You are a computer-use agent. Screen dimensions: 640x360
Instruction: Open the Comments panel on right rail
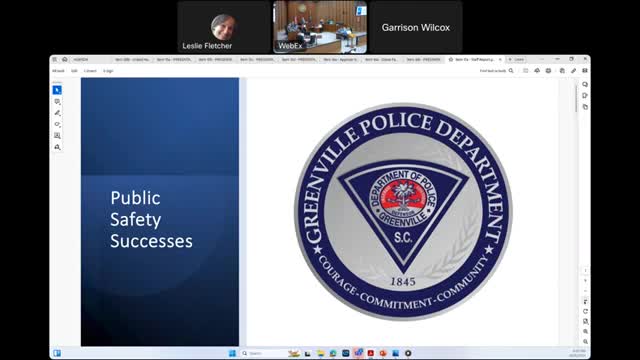(x=585, y=84)
